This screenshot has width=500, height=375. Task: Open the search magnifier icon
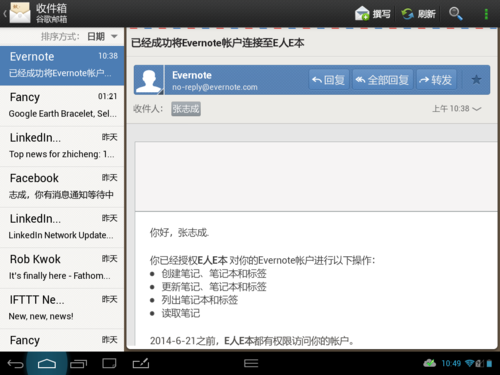pyautogui.click(x=456, y=14)
